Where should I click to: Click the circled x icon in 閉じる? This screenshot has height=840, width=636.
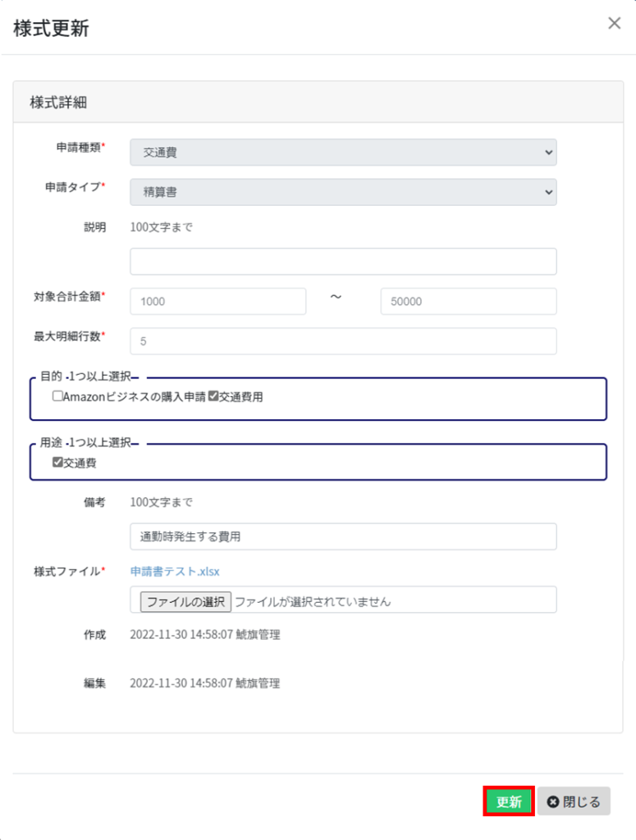tap(552, 802)
